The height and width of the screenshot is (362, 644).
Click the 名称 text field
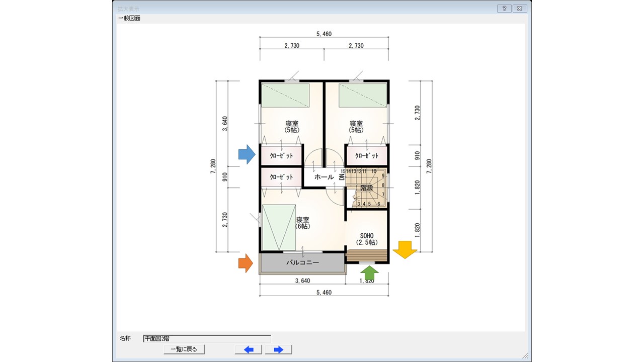(207, 338)
